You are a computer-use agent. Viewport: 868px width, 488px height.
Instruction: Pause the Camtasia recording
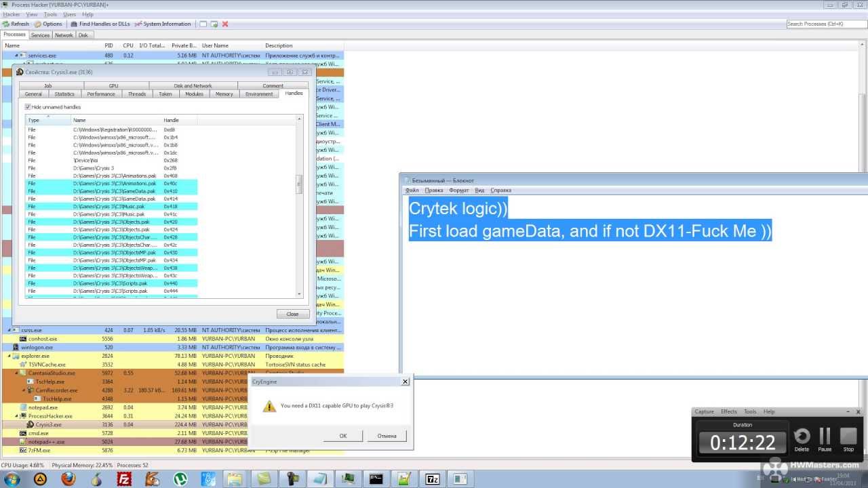click(825, 439)
